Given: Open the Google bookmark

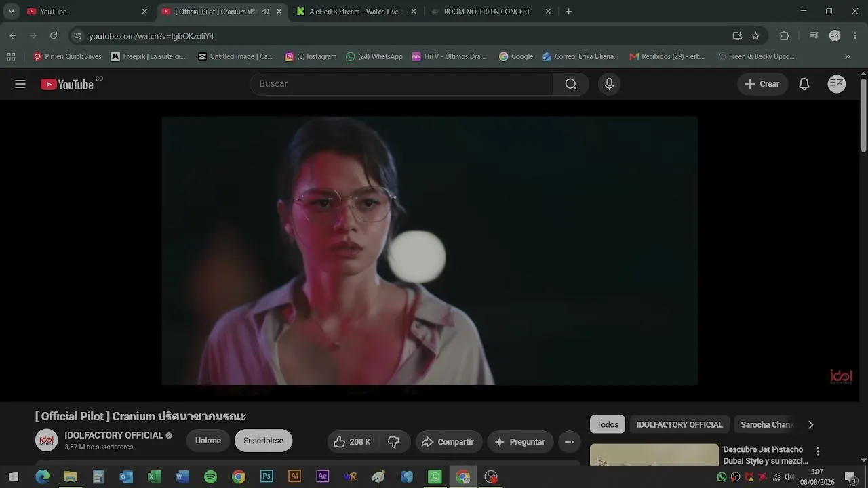Looking at the screenshot, I should point(516,56).
